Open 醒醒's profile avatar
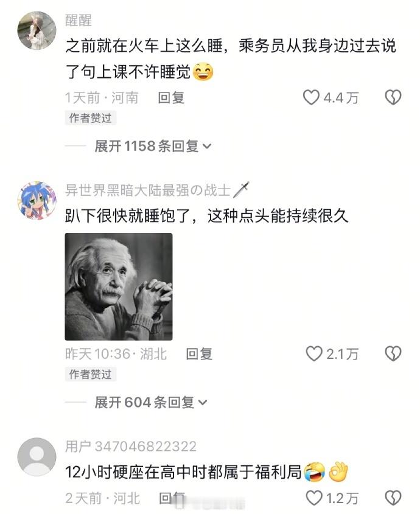The width and height of the screenshot is (420, 514). [x=37, y=30]
